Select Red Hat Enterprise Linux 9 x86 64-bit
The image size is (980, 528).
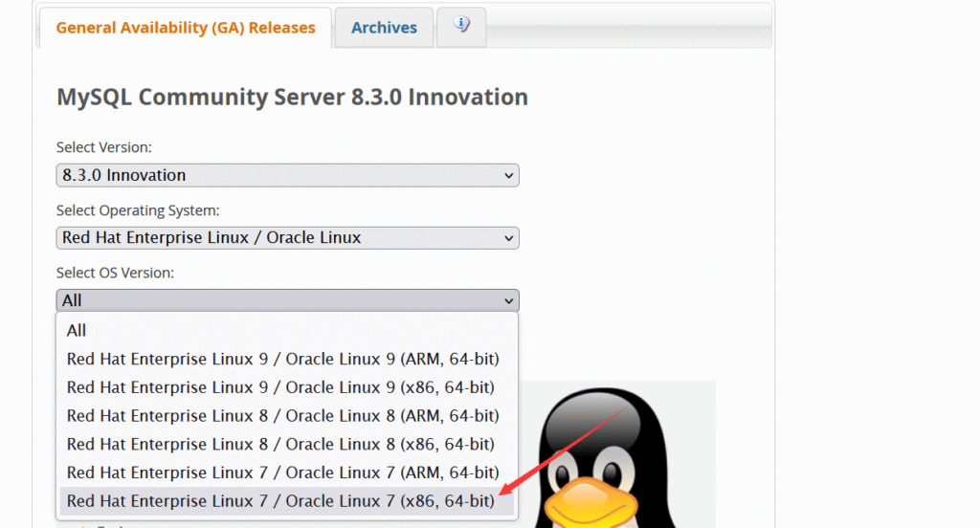coord(280,387)
